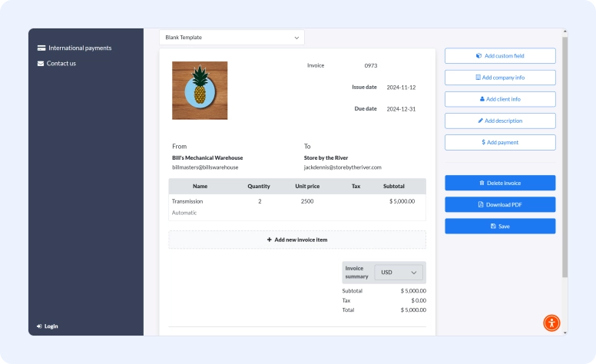Expand the USD currency selector
The image size is (596, 364).
399,273
